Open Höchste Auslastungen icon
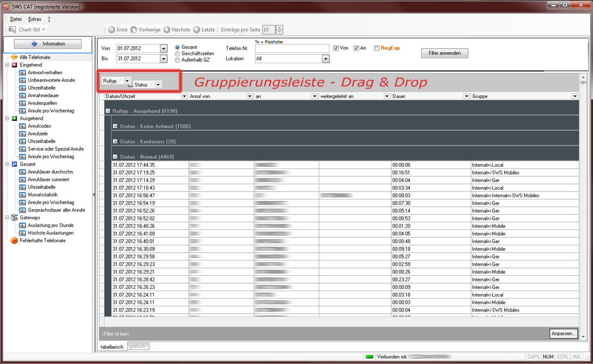 [22, 233]
